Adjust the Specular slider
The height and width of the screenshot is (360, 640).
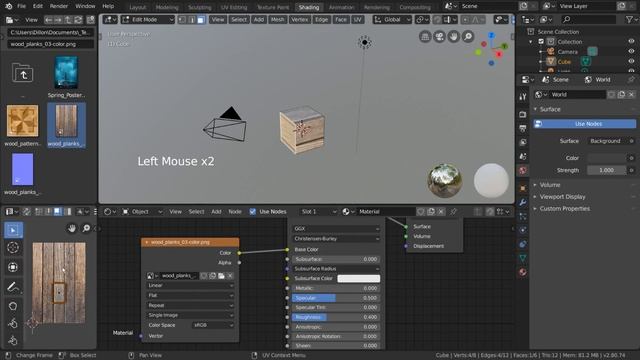click(x=336, y=298)
